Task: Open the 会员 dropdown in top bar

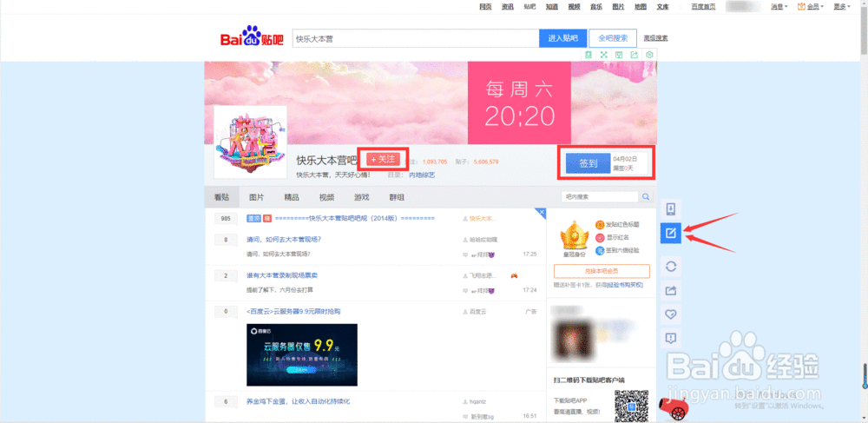Action: click(x=811, y=7)
